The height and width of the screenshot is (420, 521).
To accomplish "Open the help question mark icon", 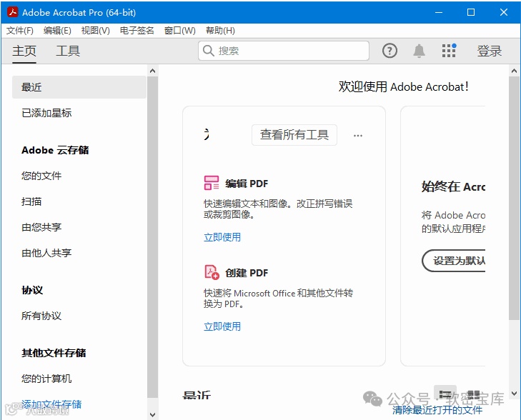I will tap(389, 51).
